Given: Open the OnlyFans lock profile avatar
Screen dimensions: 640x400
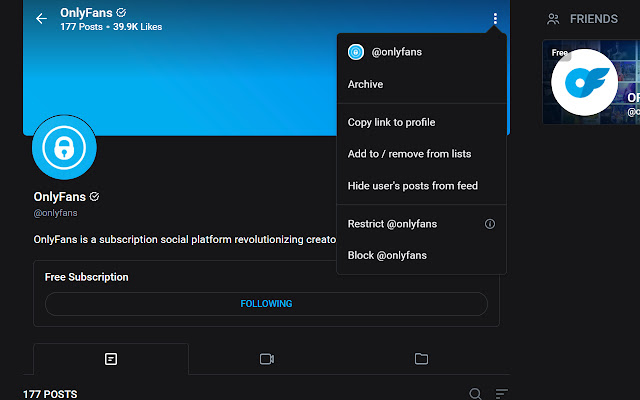Looking at the screenshot, I should click(64, 147).
